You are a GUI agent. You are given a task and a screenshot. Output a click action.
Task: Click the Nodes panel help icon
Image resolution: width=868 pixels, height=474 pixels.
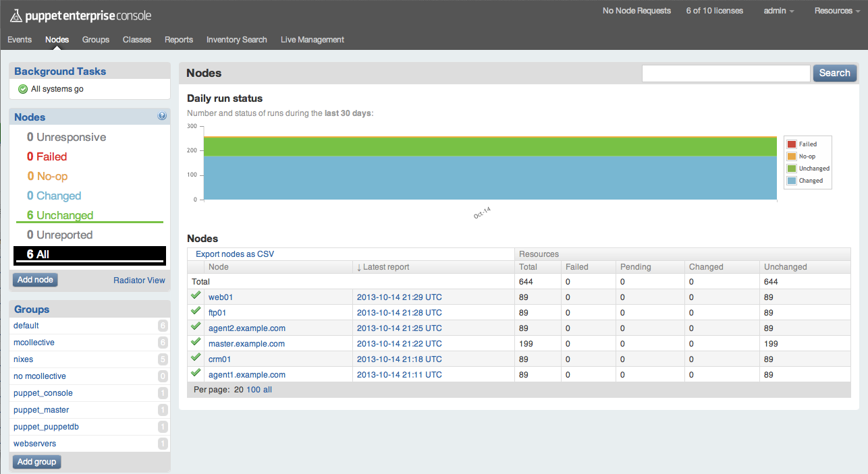point(162,116)
